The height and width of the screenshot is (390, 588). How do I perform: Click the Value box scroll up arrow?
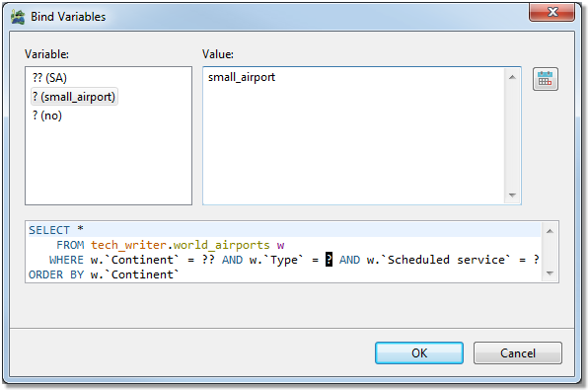(512, 77)
